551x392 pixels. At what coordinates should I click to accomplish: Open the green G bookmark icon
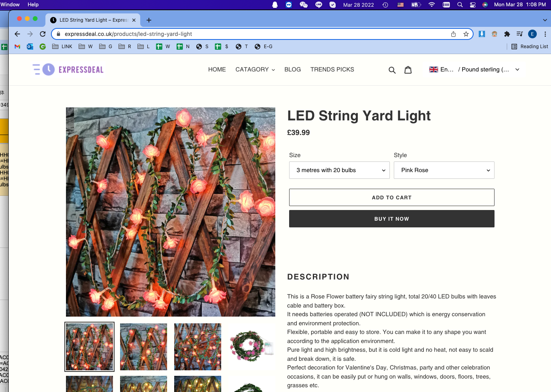coord(43,47)
